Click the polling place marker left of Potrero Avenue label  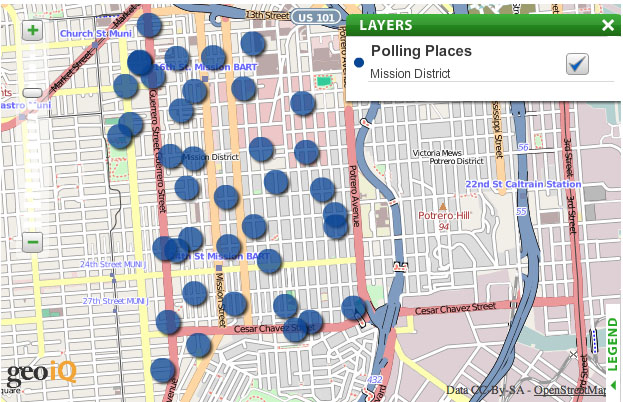coord(322,189)
